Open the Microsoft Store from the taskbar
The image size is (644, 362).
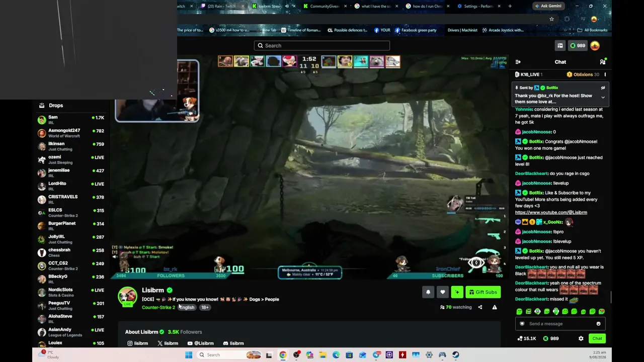(x=349, y=355)
